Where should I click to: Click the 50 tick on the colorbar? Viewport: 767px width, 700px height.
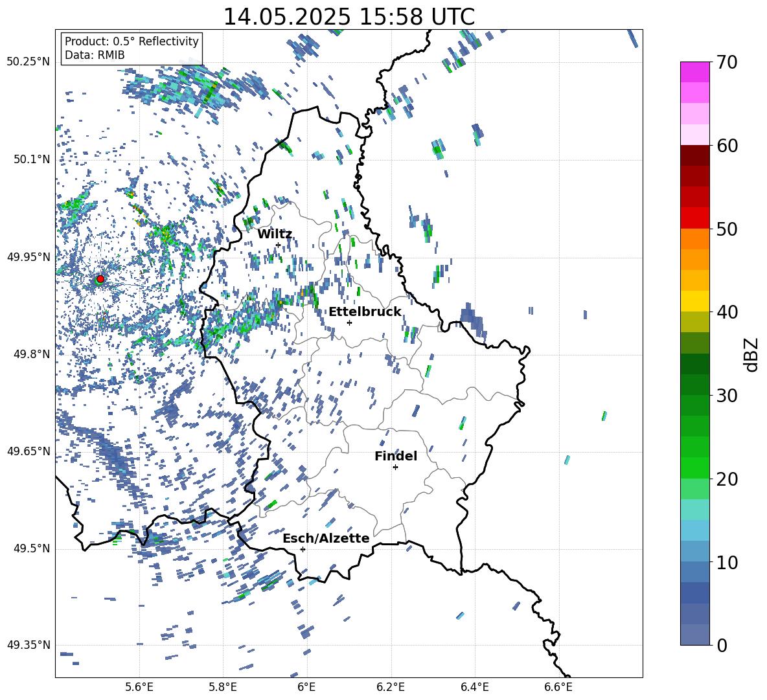[x=727, y=229]
